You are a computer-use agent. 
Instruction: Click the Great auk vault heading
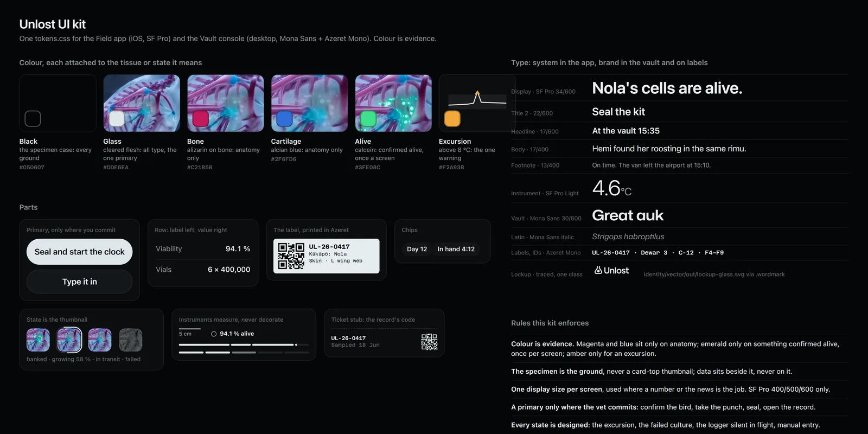628,215
